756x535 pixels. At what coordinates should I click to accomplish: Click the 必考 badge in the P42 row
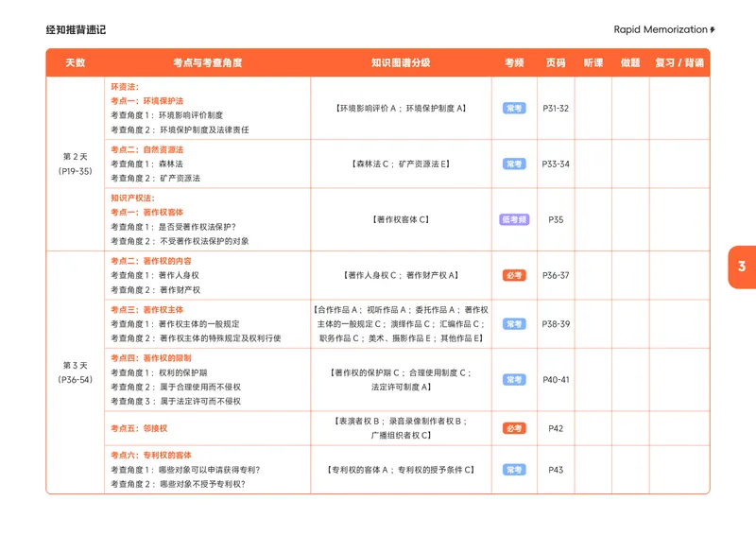coord(514,428)
